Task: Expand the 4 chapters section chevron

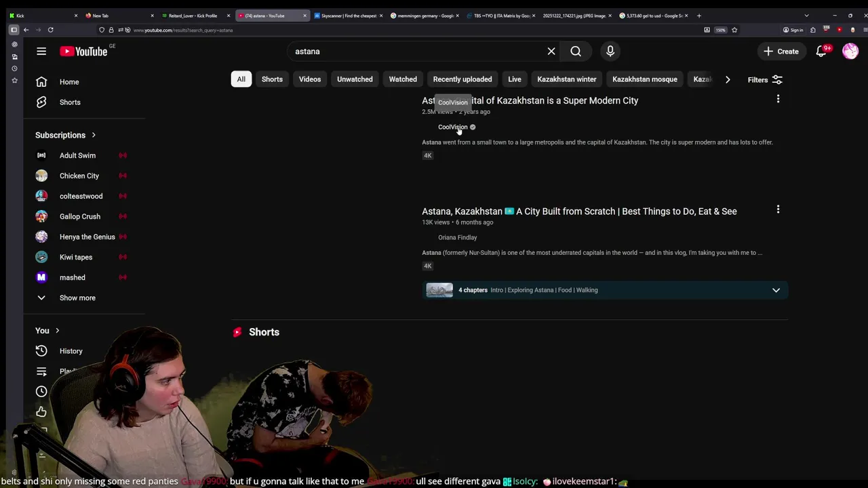Action: 776,290
